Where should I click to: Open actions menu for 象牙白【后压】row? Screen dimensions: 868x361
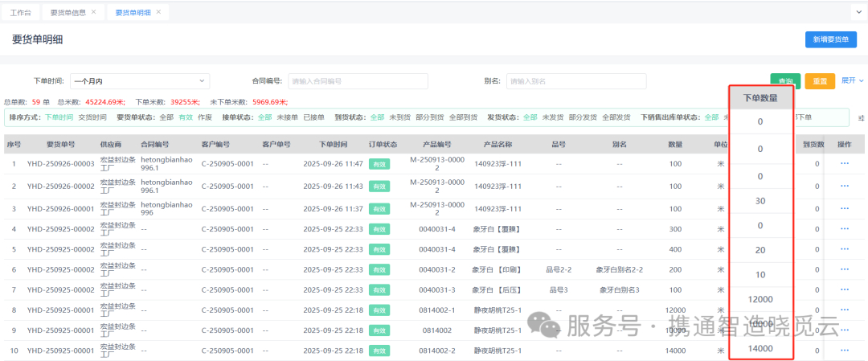coord(844,289)
